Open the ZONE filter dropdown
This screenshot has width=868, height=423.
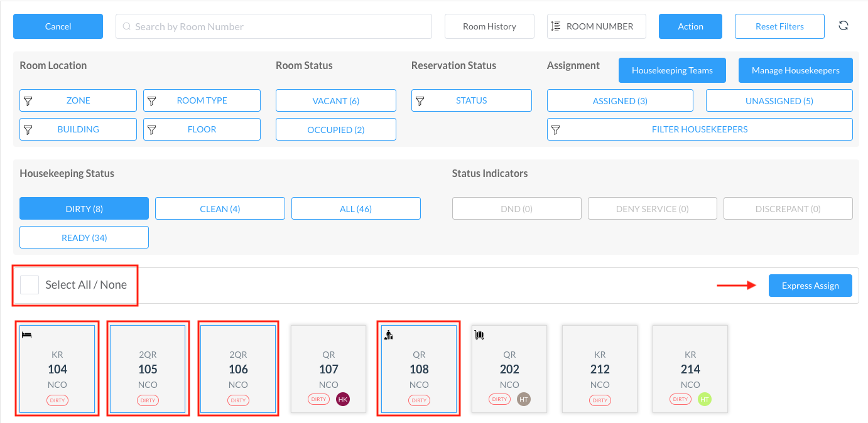point(78,100)
